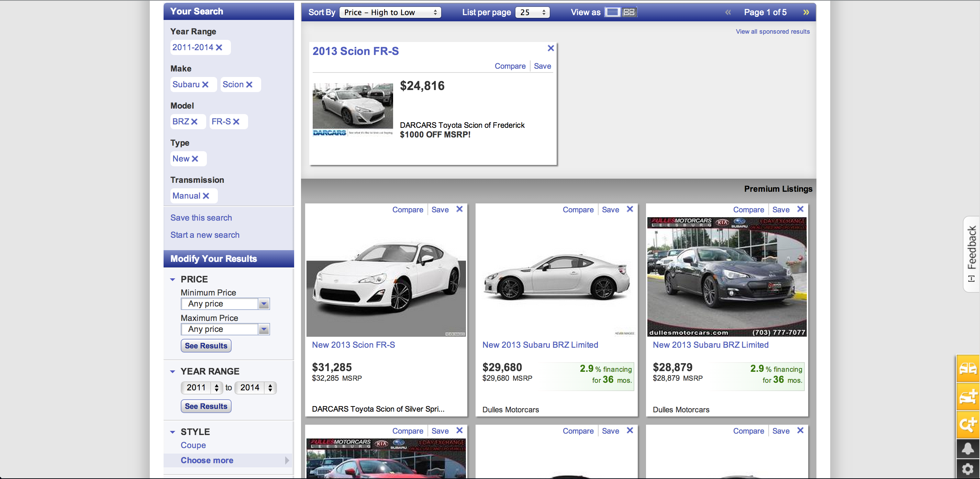Open New 2013 Scion FR-S listing link
This screenshot has height=479, width=980.
pos(353,345)
